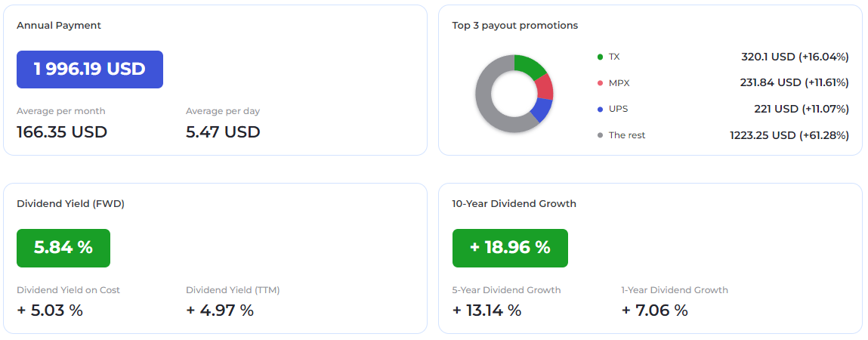Click the 1-Year Dividend Growth label

(x=675, y=290)
